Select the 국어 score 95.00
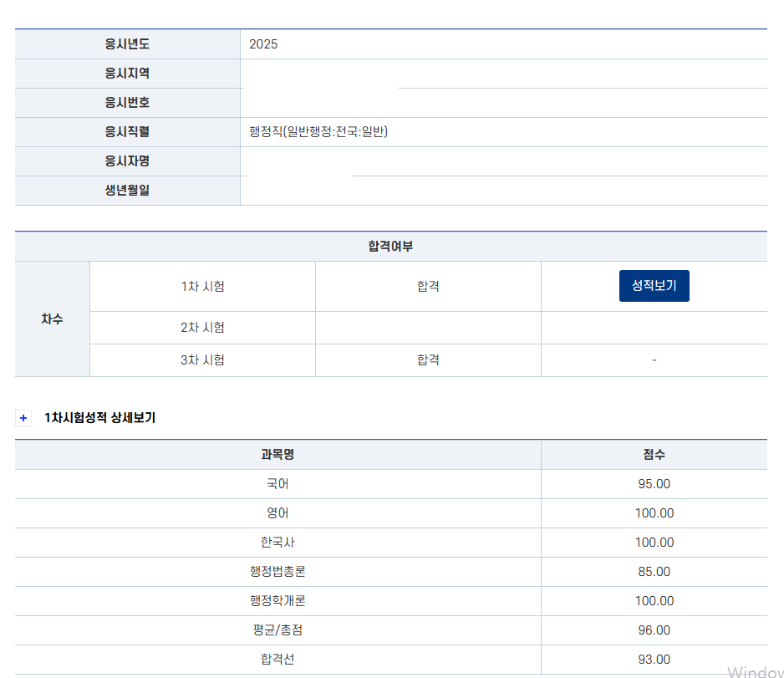The image size is (784, 678). [x=654, y=484]
